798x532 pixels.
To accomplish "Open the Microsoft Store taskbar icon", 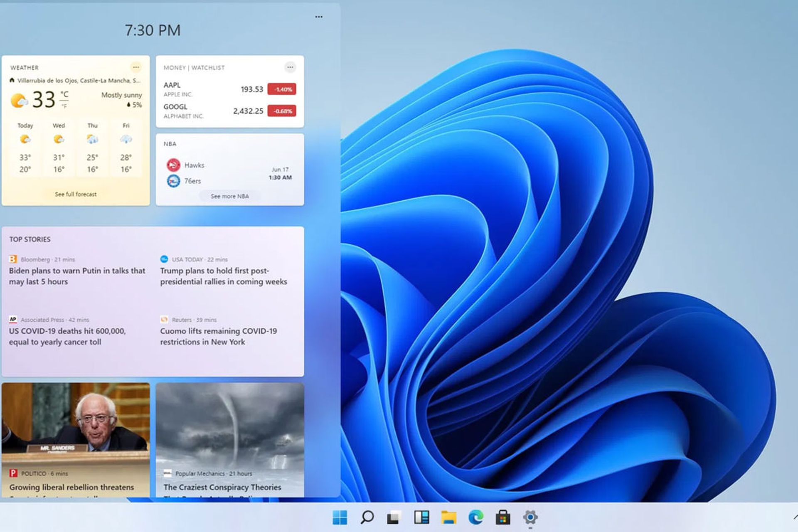I will pyautogui.click(x=503, y=517).
